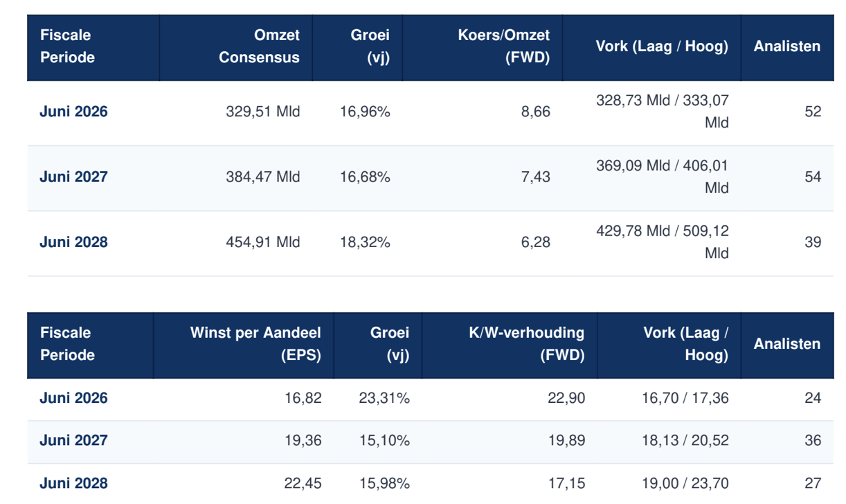Click the Analisten header in the revenue table

coord(787,46)
